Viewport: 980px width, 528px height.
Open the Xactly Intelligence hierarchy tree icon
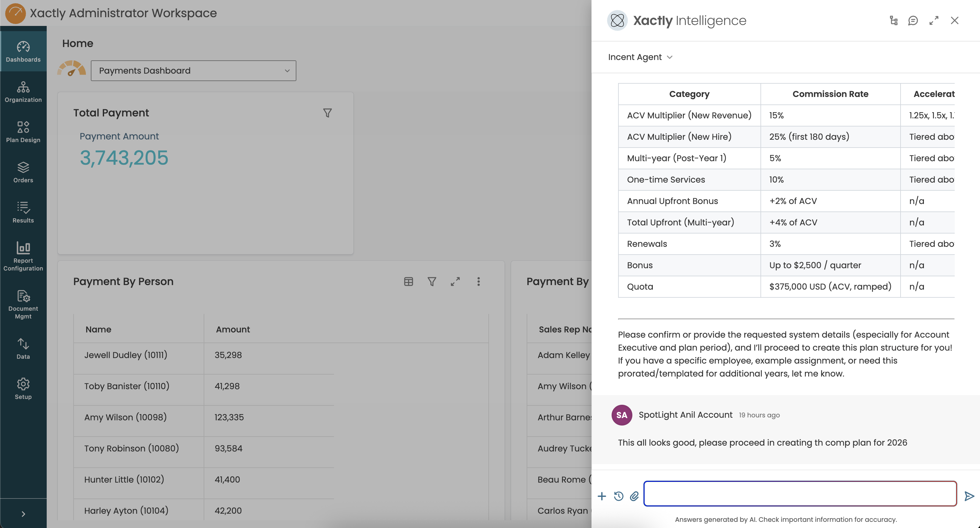tap(894, 20)
